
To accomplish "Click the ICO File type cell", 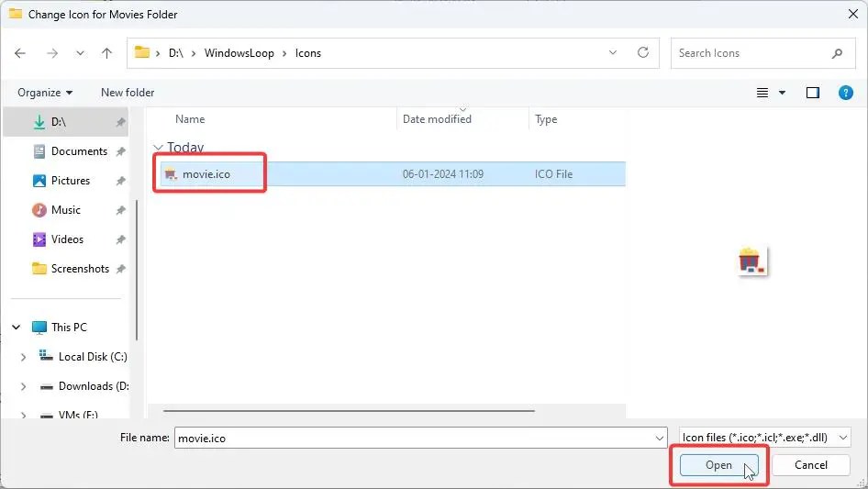I will 553,174.
